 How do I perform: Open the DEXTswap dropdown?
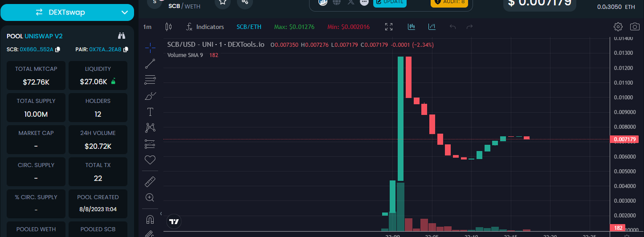(67, 12)
